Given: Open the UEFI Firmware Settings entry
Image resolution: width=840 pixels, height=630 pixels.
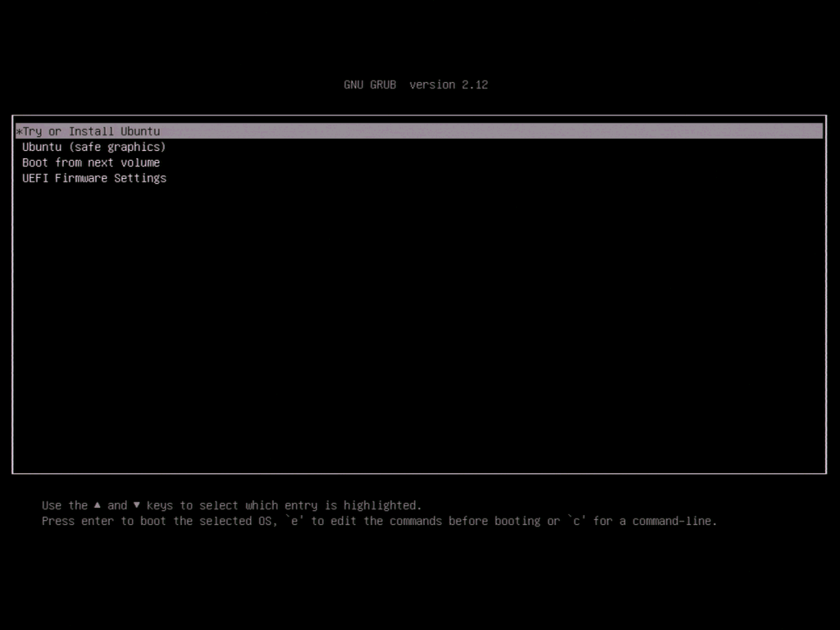Looking at the screenshot, I should (94, 178).
